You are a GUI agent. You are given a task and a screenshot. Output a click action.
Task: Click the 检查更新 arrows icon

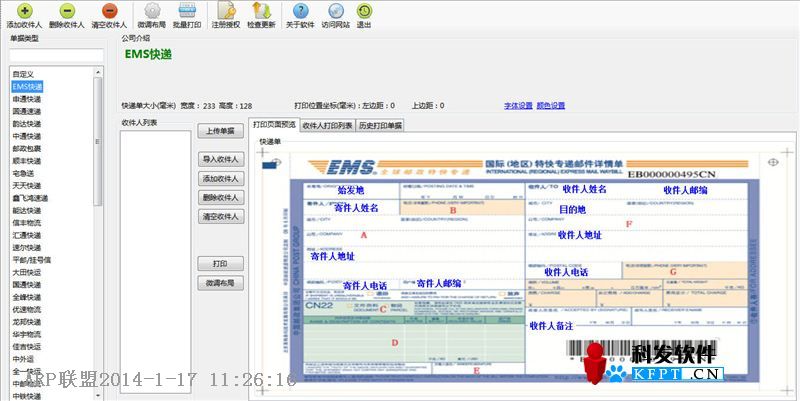[261, 11]
